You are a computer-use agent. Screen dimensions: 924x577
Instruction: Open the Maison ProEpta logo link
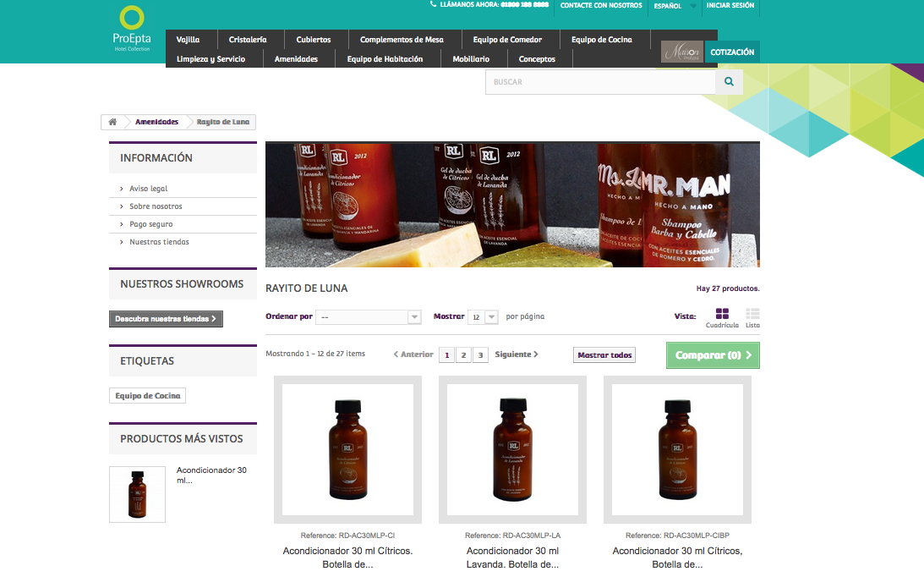tap(682, 52)
